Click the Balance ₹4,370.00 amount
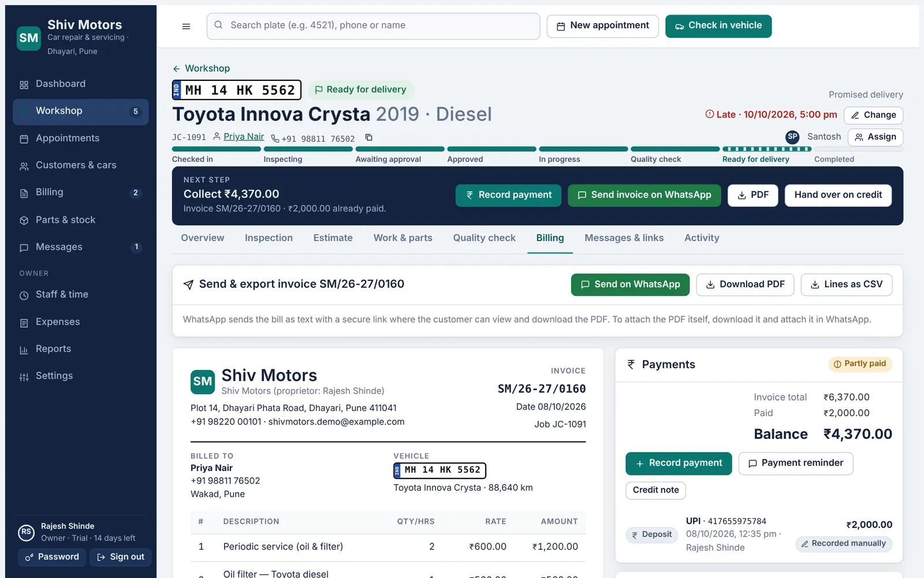924x578 pixels. click(x=858, y=434)
